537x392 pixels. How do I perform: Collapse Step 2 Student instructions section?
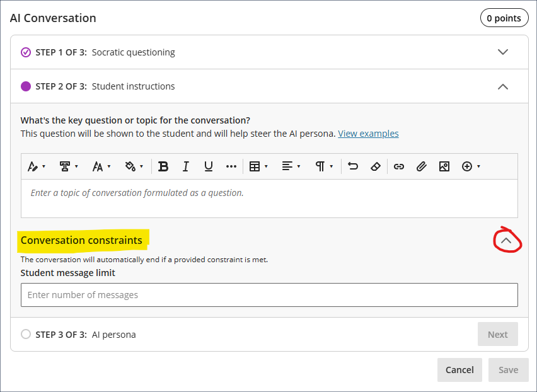pyautogui.click(x=502, y=86)
